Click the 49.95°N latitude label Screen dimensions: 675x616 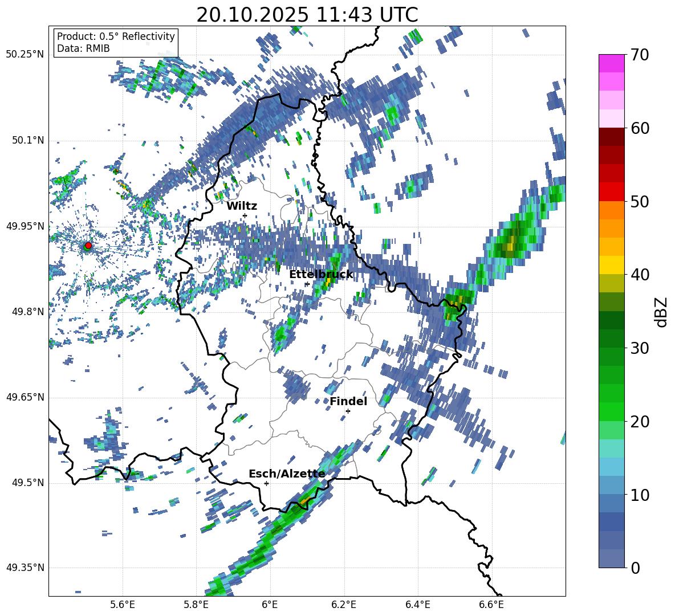point(25,226)
